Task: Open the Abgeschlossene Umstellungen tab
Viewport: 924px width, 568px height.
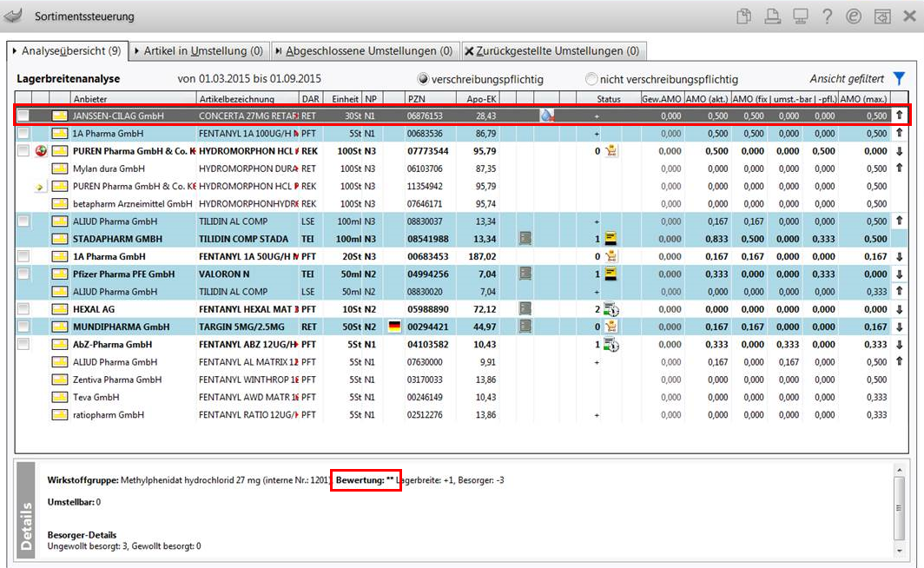Action: point(364,50)
